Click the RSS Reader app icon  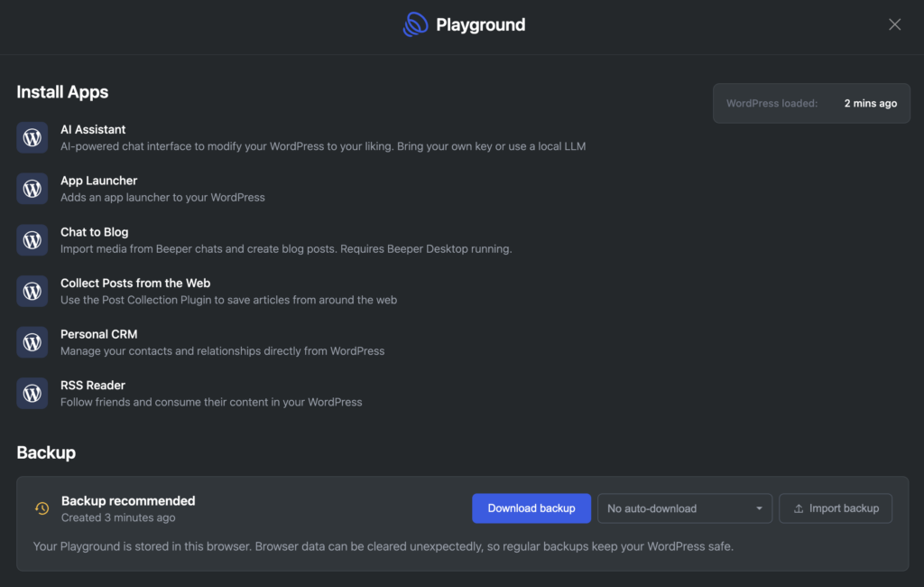coord(32,394)
